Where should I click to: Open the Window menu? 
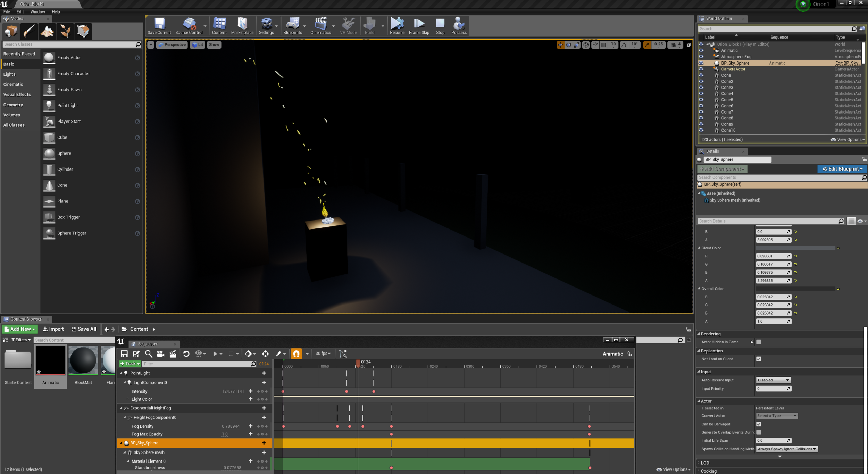(x=37, y=11)
